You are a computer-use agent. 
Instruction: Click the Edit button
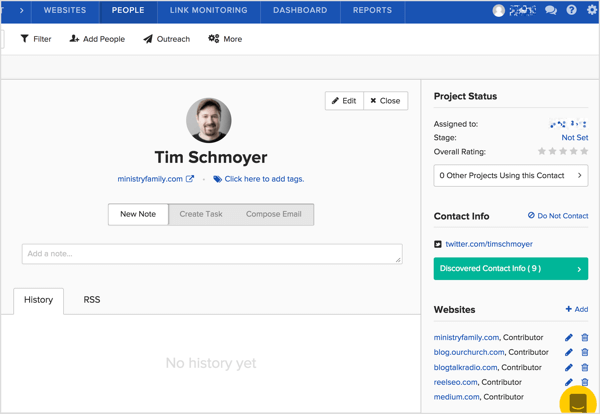[x=344, y=101]
